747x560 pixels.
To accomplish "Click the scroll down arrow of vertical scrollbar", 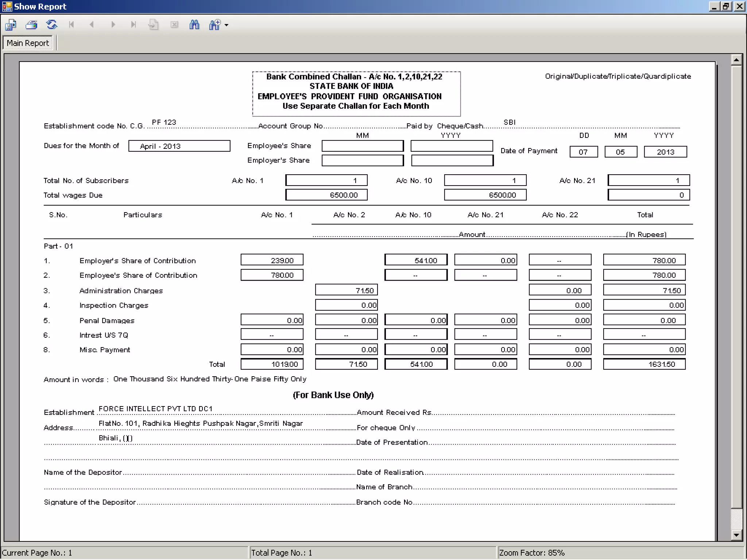I will (x=736, y=535).
